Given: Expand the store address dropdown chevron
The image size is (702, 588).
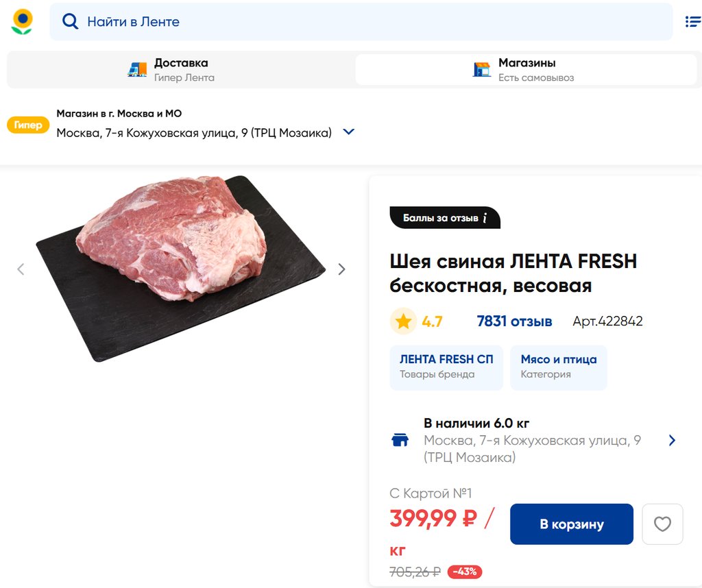Looking at the screenshot, I should [348, 132].
